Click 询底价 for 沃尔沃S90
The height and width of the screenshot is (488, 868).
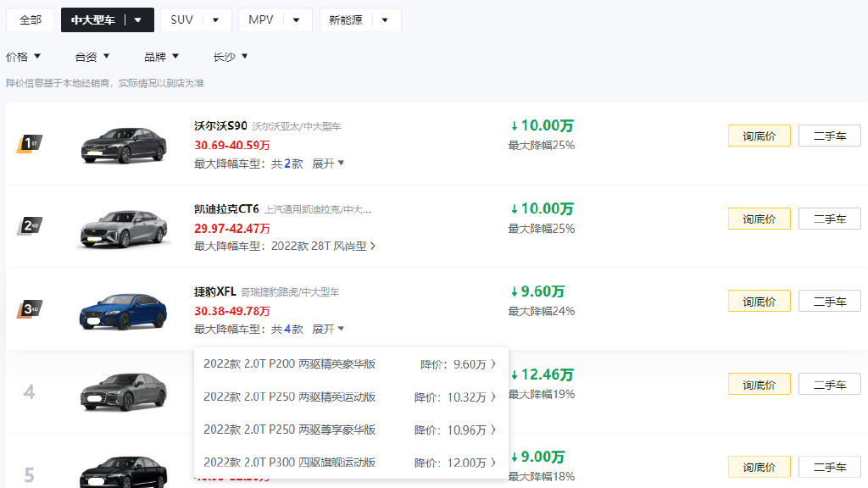pyautogui.click(x=759, y=136)
